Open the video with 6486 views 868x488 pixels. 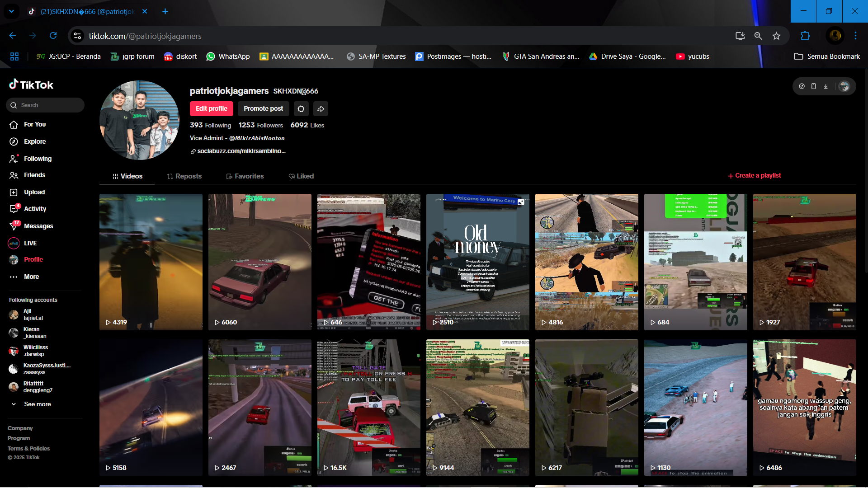805,408
